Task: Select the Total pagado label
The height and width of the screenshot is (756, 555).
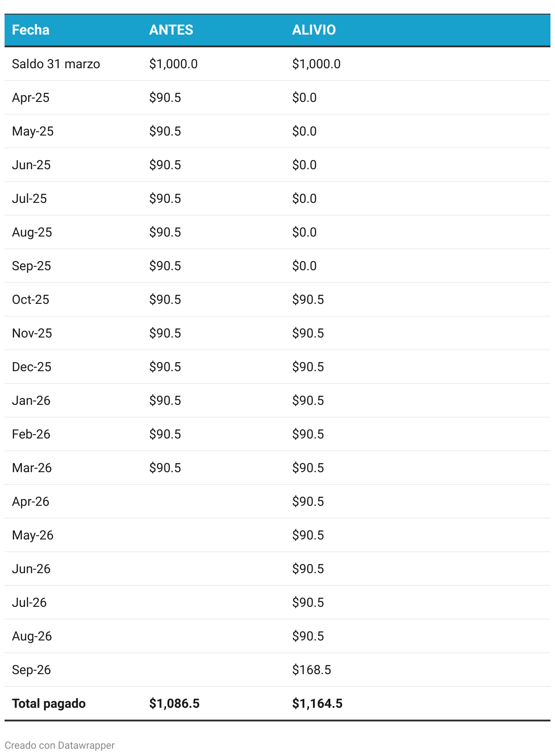Action: [x=49, y=703]
